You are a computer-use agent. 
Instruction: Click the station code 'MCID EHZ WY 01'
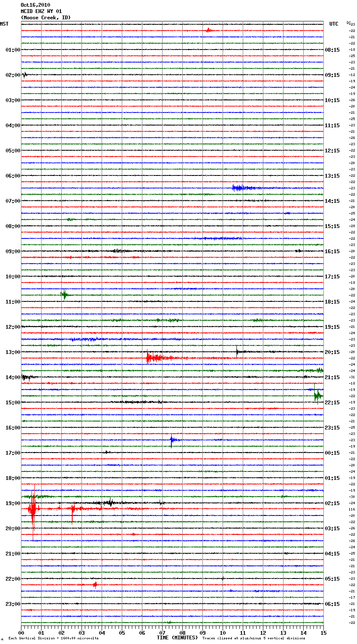[x=41, y=11]
